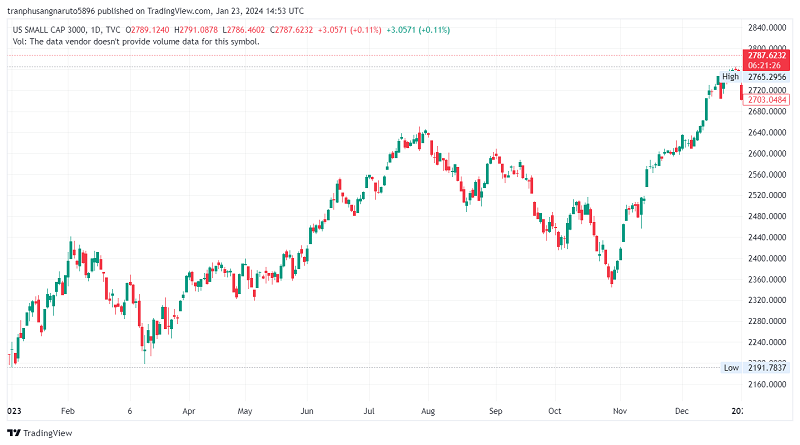This screenshot has width=800, height=445.
Task: Click the Low label tag on chart
Action: tap(731, 368)
